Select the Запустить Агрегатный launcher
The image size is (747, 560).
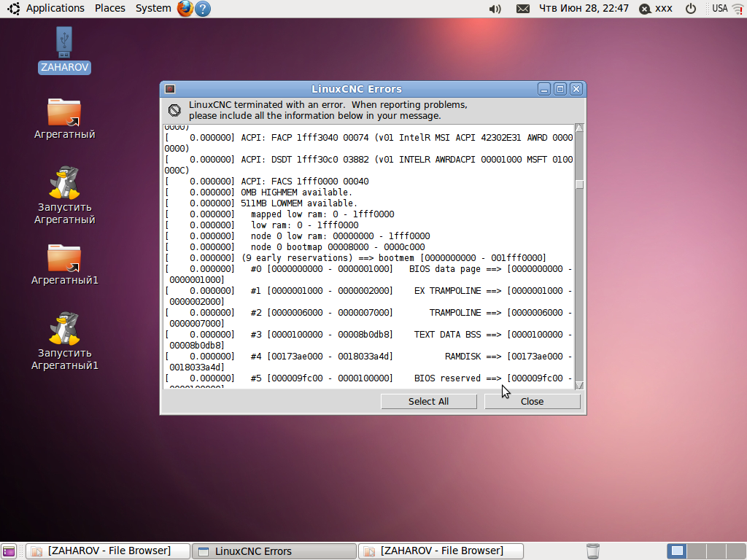[64, 195]
